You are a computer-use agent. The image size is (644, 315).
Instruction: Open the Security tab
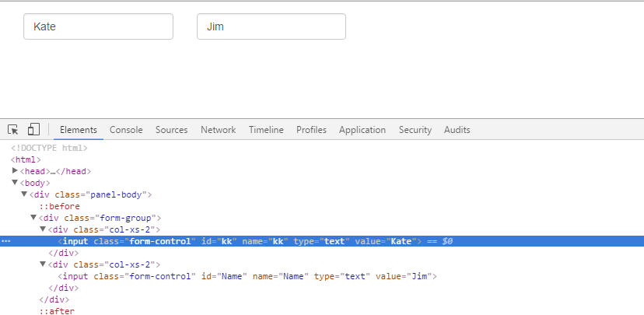coord(415,130)
